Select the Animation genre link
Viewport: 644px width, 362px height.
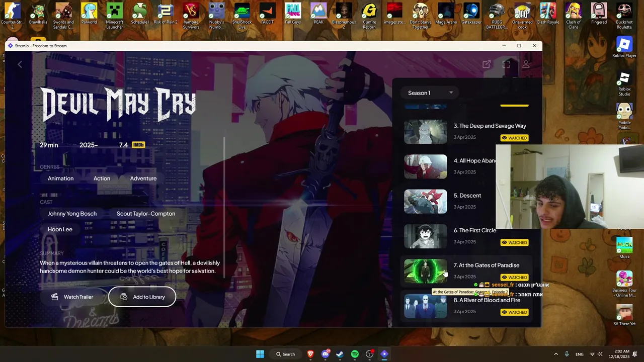pyautogui.click(x=60, y=178)
